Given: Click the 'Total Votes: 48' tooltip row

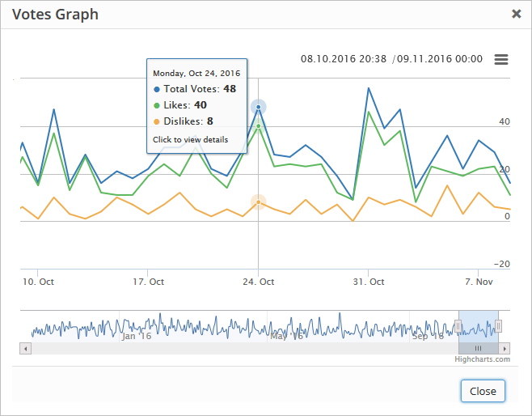Looking at the screenshot, I should [x=195, y=89].
